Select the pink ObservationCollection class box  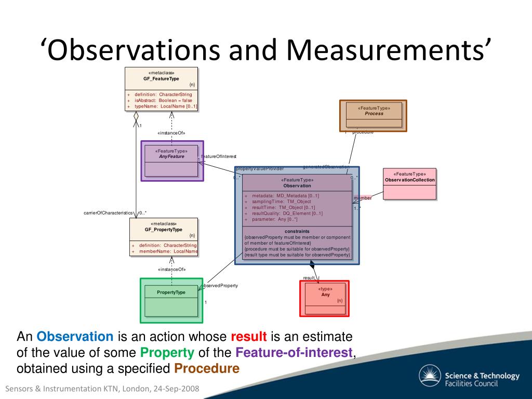click(x=409, y=184)
